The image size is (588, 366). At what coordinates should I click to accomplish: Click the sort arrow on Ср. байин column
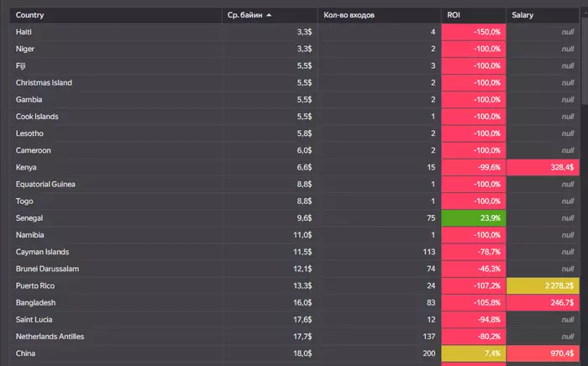click(x=269, y=15)
